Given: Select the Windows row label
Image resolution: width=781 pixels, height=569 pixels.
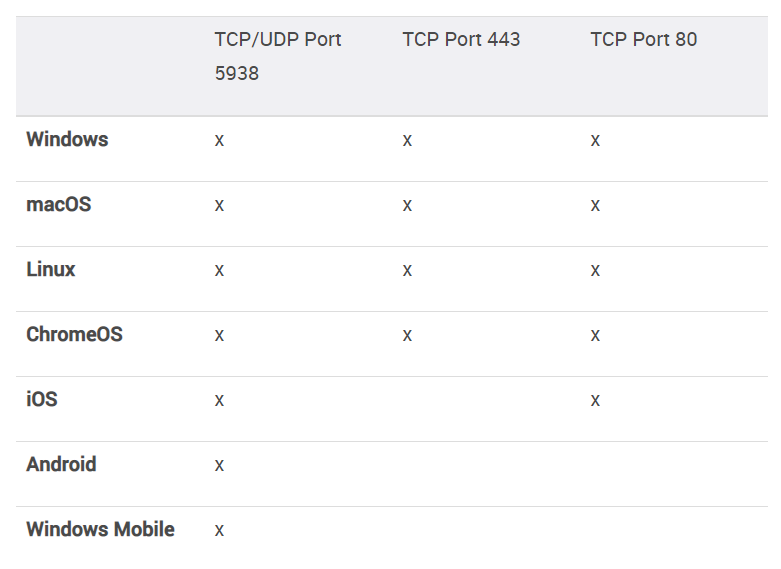Looking at the screenshot, I should point(67,140).
